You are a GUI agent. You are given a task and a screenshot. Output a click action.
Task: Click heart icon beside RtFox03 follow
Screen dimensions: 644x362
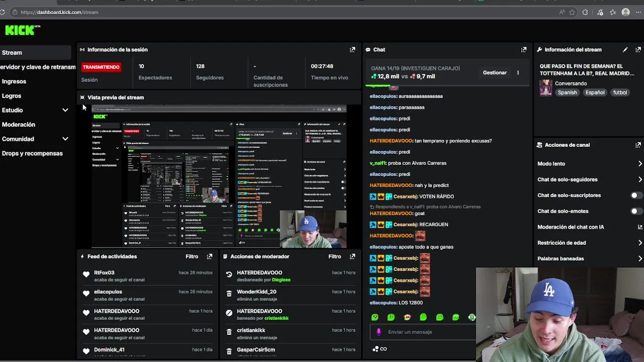pyautogui.click(x=86, y=275)
